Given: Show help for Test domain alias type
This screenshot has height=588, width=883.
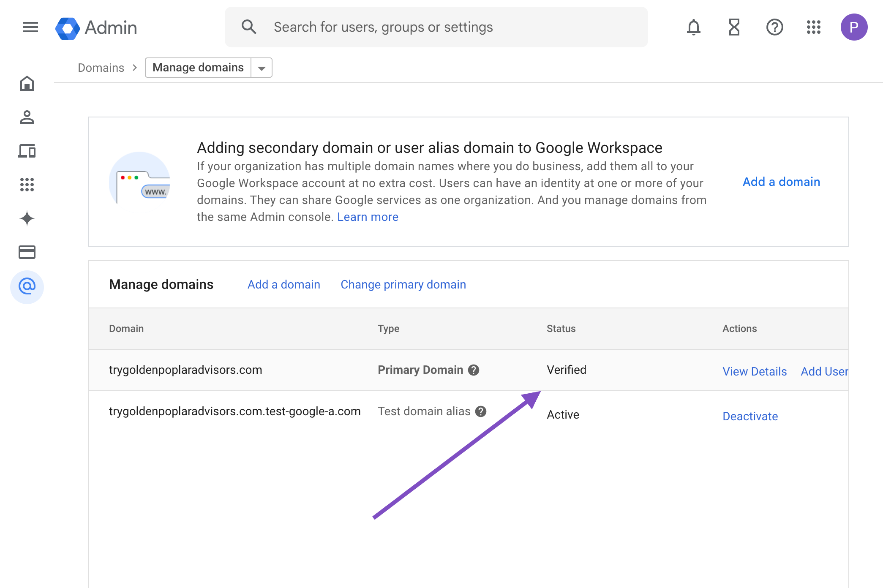Looking at the screenshot, I should pos(481,411).
